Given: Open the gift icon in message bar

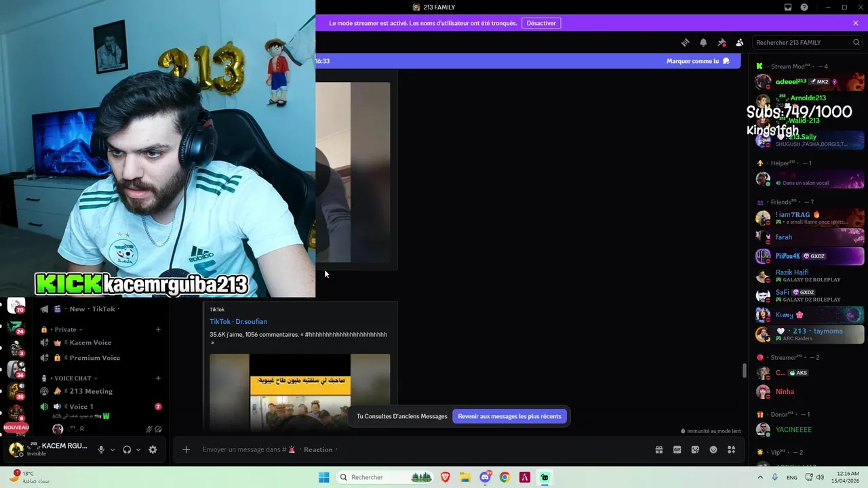Looking at the screenshot, I should click(x=658, y=449).
